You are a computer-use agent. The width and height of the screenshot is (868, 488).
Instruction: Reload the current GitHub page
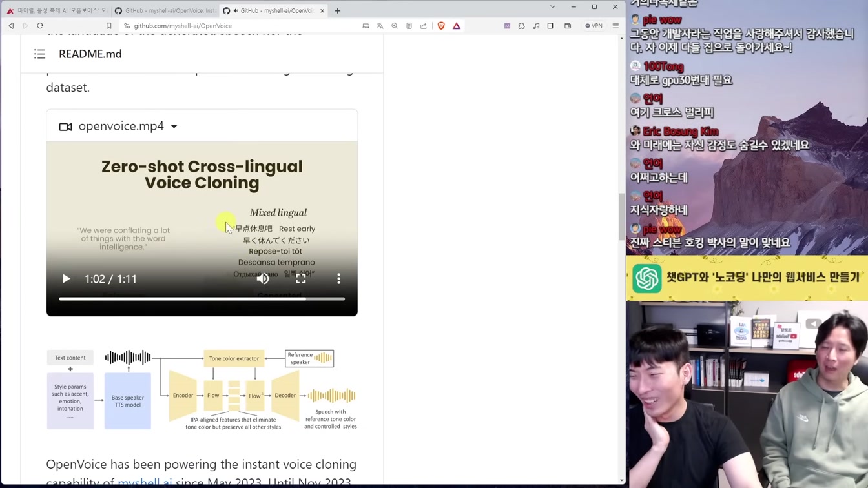[40, 26]
